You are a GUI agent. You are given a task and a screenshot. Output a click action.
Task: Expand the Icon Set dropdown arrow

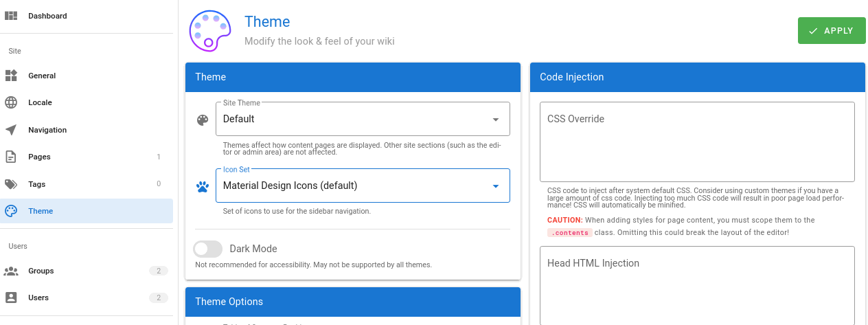(496, 186)
